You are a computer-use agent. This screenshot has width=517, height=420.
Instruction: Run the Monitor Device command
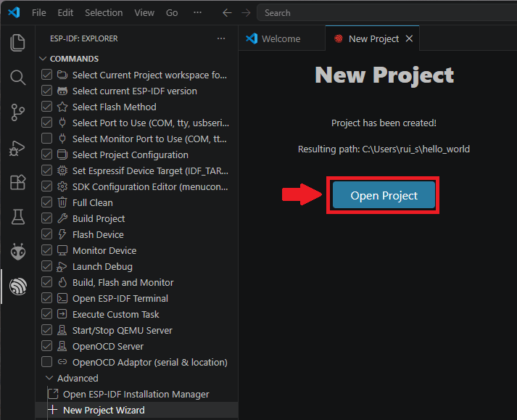104,250
